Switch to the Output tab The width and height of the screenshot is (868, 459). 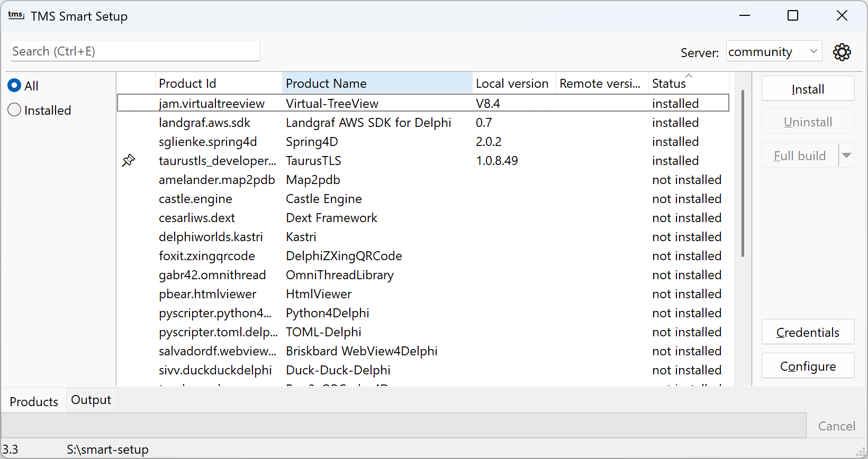[x=91, y=400]
